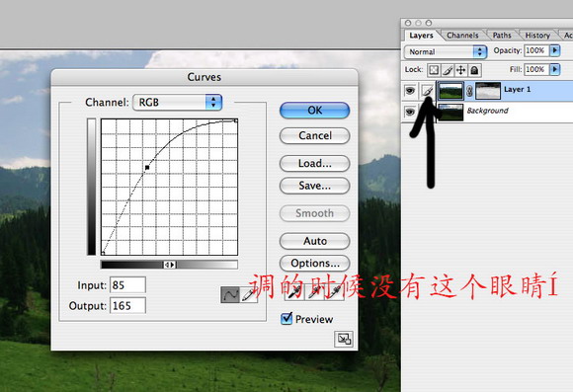
Task: Open the Normal blend mode dropdown
Action: 446,51
